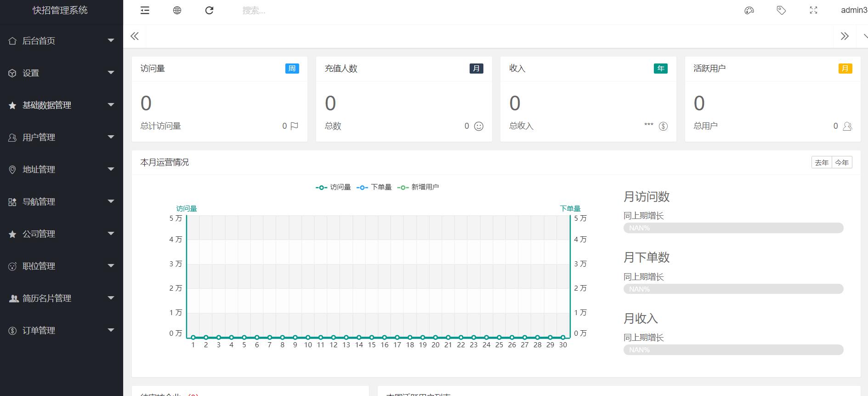Viewport: 868px width, 396px height.
Task: Click the location pin icon beside 地址管理
Action: [12, 170]
